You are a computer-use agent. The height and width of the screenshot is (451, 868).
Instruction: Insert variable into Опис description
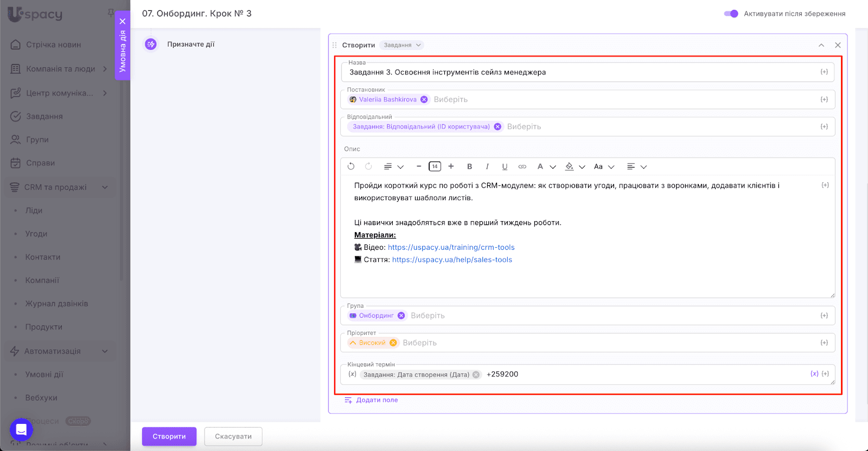click(825, 185)
